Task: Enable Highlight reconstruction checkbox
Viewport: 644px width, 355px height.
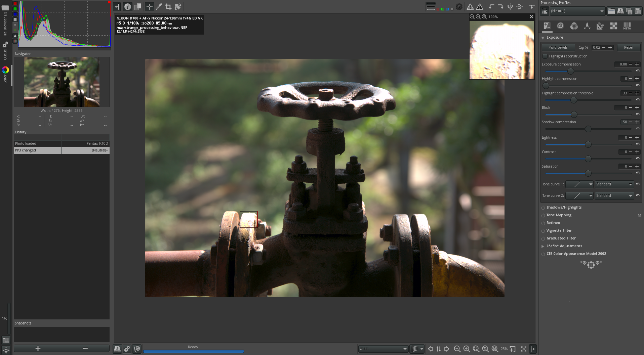Action: pyautogui.click(x=545, y=56)
